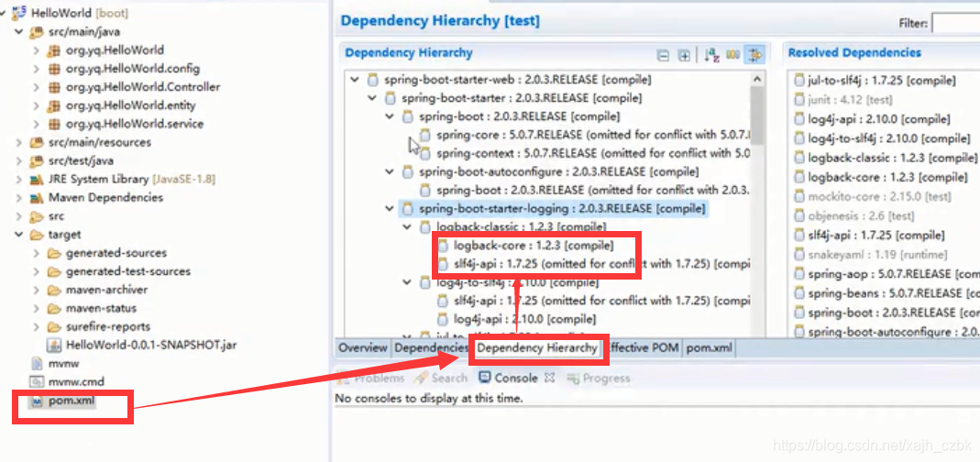Click the spring-boot-starter-web jar icon

click(x=373, y=80)
